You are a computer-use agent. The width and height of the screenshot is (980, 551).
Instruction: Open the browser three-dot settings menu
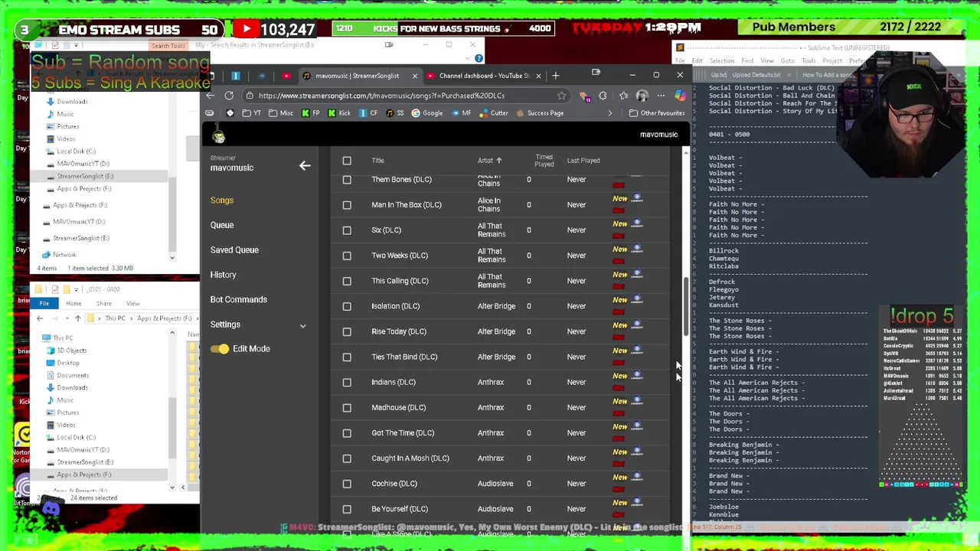point(661,96)
